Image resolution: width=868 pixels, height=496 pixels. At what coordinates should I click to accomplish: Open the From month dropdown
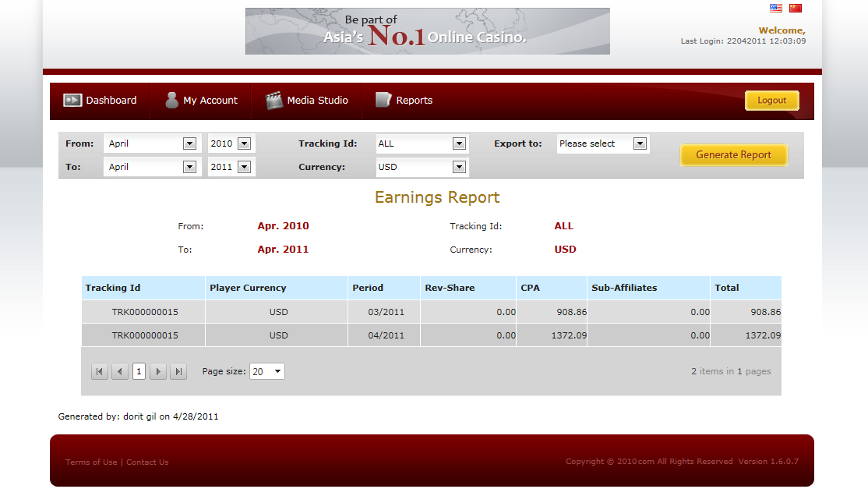point(189,143)
